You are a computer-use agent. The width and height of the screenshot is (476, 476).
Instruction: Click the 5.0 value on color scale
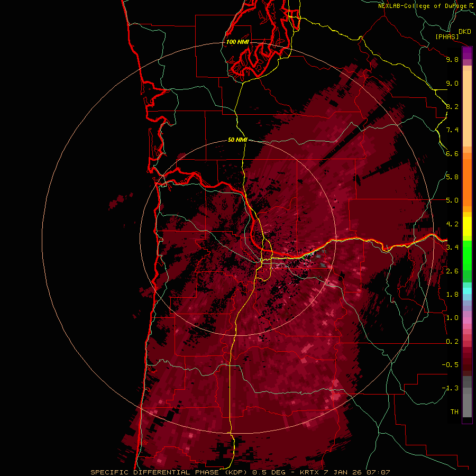pos(452,200)
